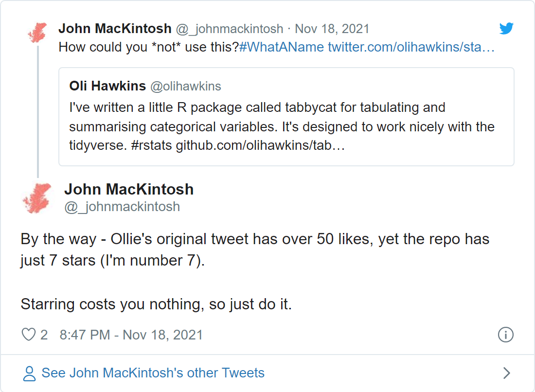This screenshot has width=535, height=392.
Task: Click the @olihawkins handle
Action: pos(185,87)
